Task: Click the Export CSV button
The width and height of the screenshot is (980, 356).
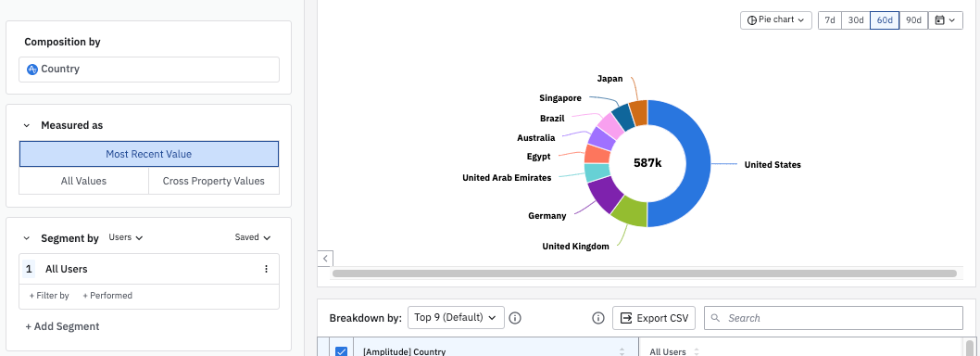Action: (x=654, y=318)
